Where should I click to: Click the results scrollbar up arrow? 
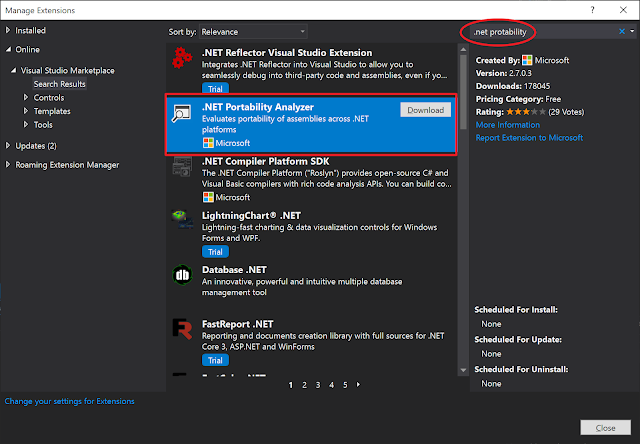[x=463, y=49]
